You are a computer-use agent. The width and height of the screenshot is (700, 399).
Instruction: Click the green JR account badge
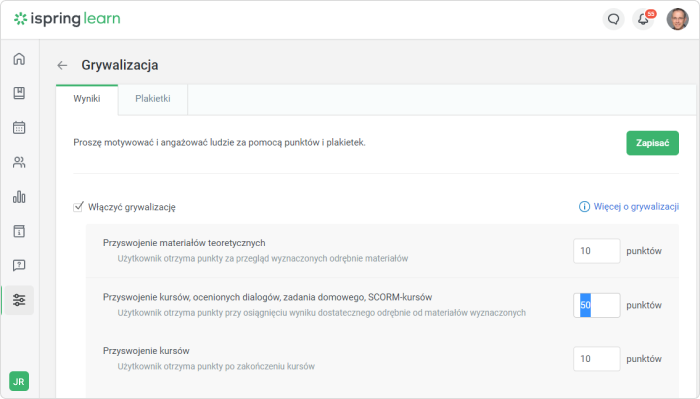pos(19,382)
